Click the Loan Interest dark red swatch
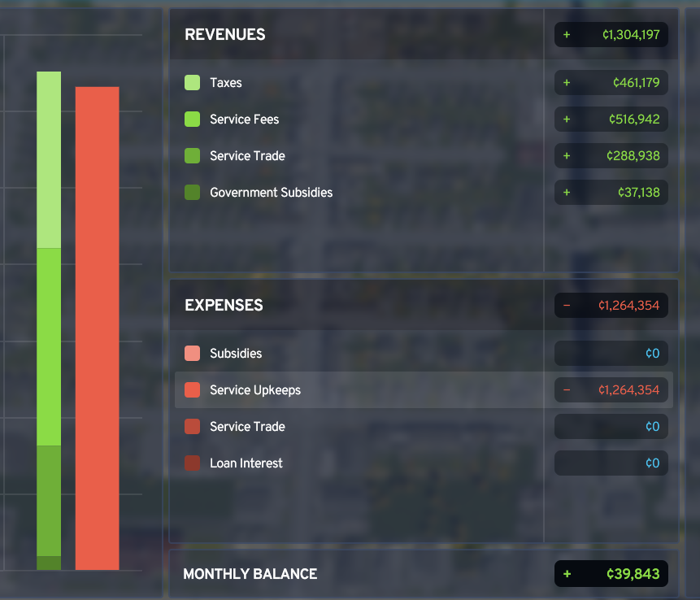The height and width of the screenshot is (600, 700). point(192,463)
